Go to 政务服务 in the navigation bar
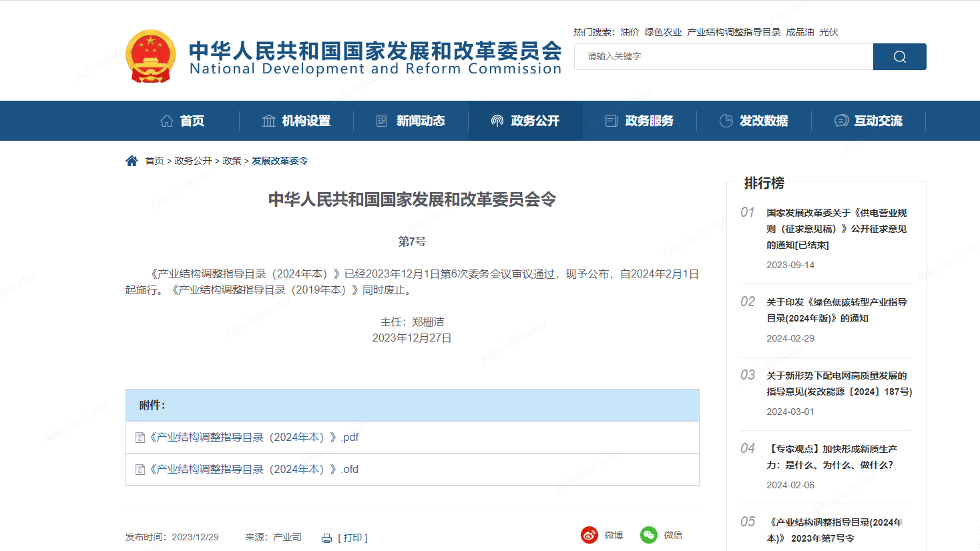980x551 pixels. pos(640,121)
